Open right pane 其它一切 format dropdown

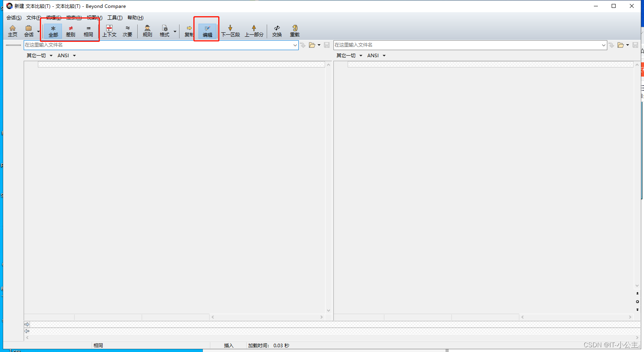coord(349,56)
